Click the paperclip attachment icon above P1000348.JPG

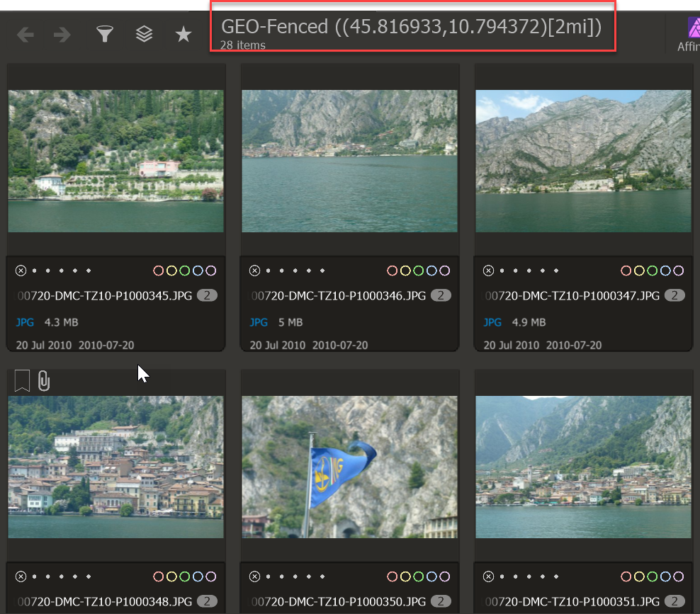[44, 381]
